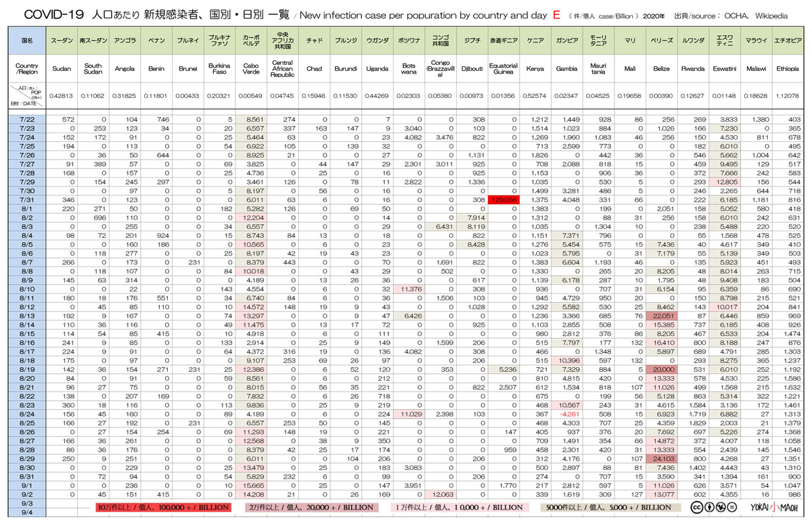Click the スーダン Japanese column header
Viewport: 812px width, 522px height.
(x=62, y=41)
